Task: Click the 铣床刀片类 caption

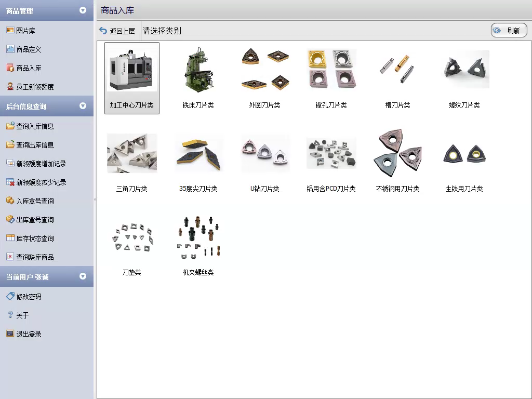Action: [x=198, y=105]
